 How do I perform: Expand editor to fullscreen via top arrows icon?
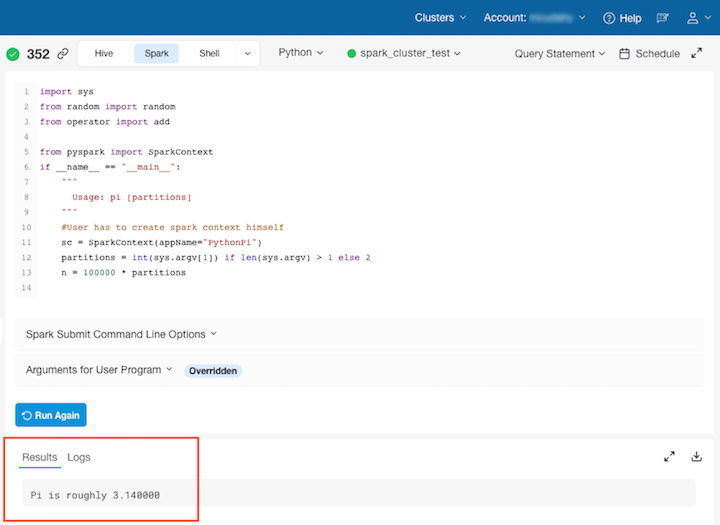pyautogui.click(x=697, y=53)
